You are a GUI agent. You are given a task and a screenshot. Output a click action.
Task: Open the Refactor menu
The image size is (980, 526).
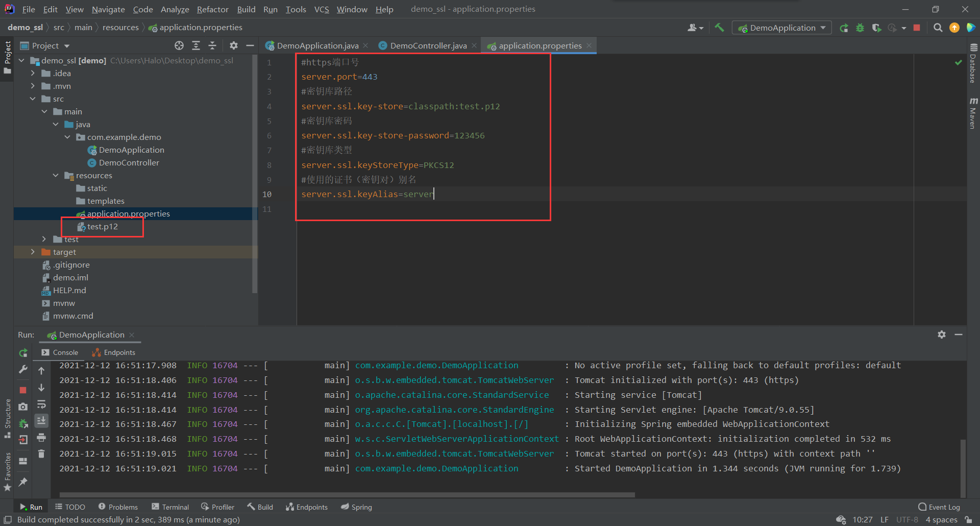212,9
